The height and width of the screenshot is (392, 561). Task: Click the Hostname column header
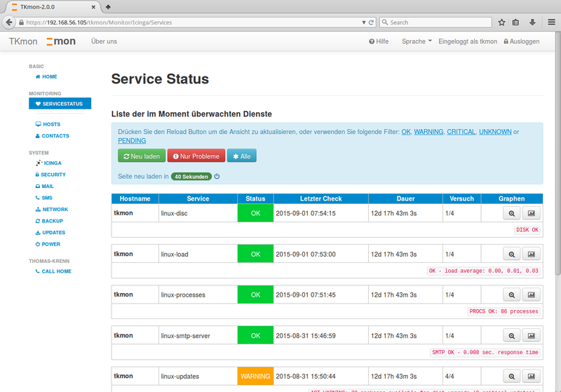135,198
